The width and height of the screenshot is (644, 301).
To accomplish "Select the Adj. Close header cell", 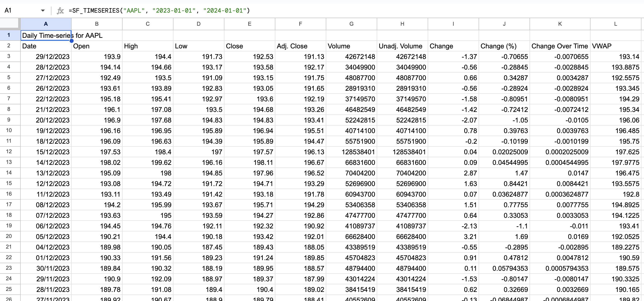I will [x=300, y=46].
